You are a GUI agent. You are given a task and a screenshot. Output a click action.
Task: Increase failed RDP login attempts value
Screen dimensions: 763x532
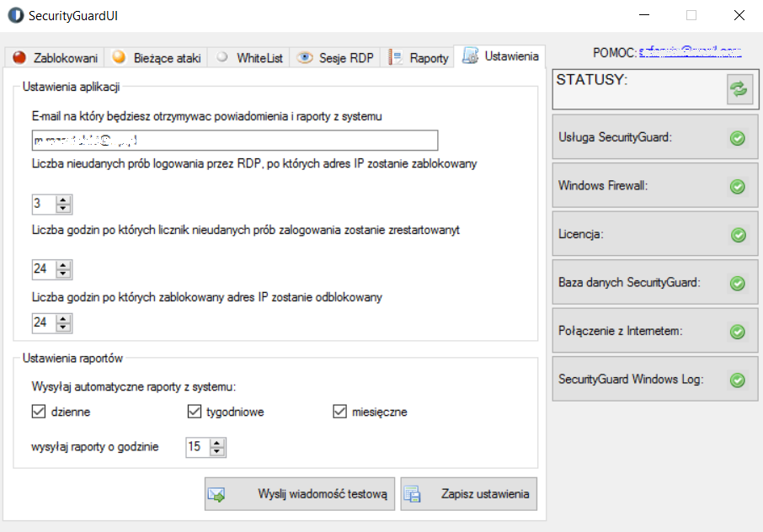coord(63,199)
